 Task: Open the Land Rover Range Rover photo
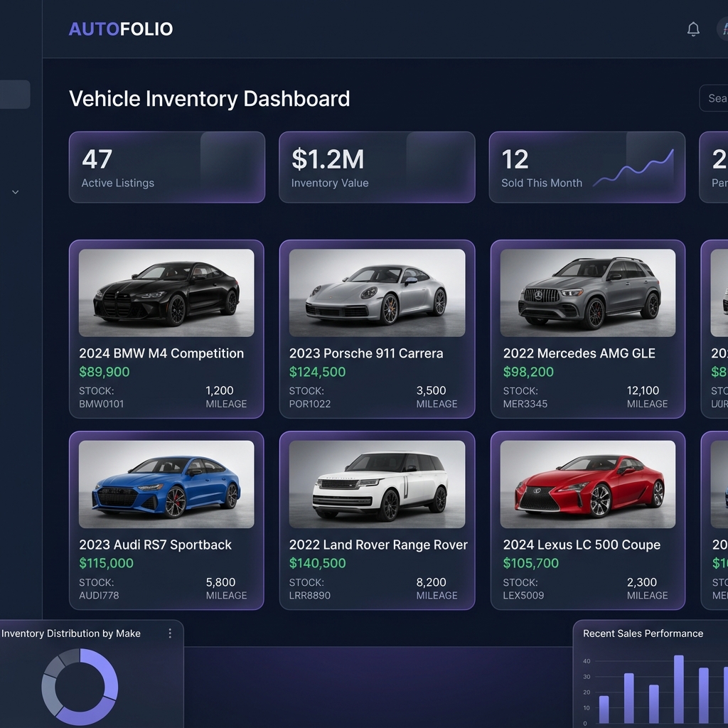[377, 484]
